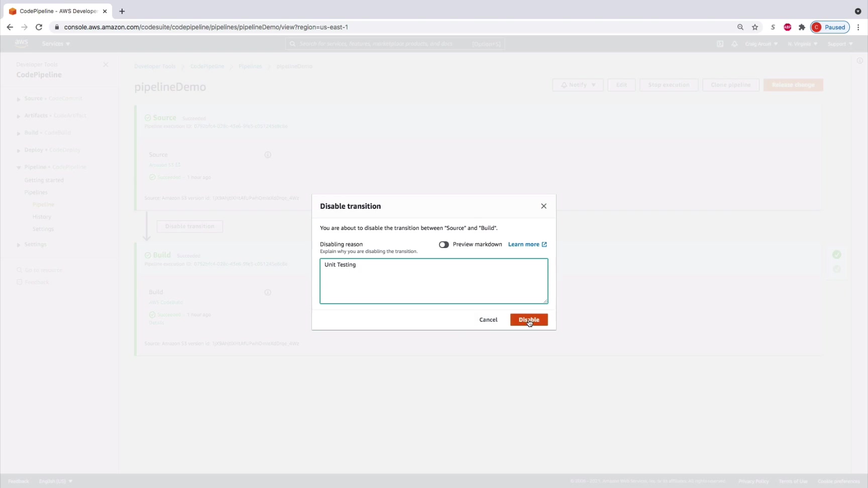
Task: Open the Services dropdown menu
Action: pyautogui.click(x=56, y=44)
